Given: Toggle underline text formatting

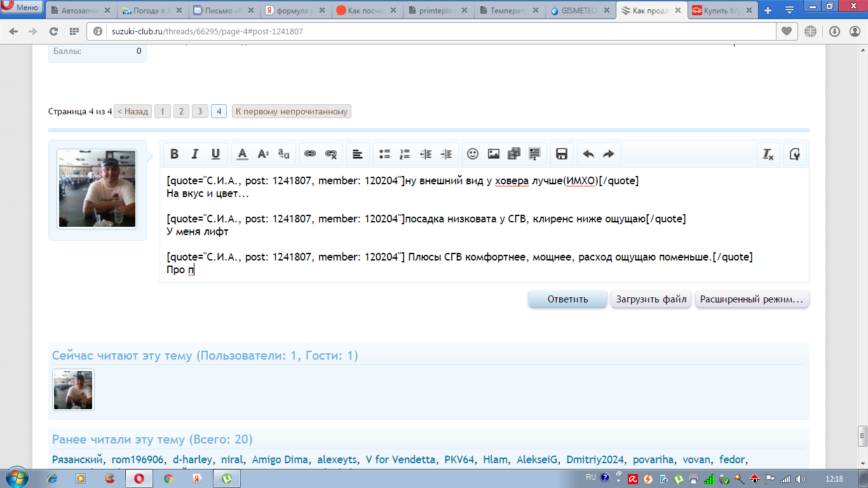Looking at the screenshot, I should [x=215, y=154].
